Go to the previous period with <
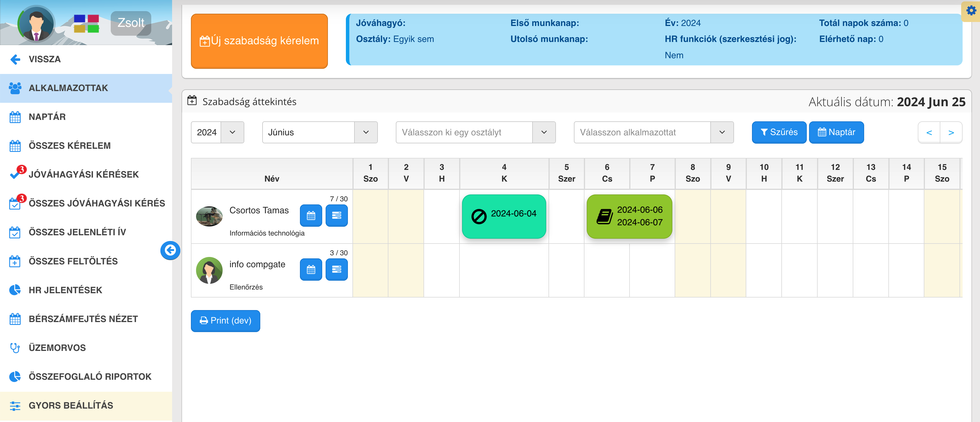Viewport: 980px width, 422px height. point(929,132)
